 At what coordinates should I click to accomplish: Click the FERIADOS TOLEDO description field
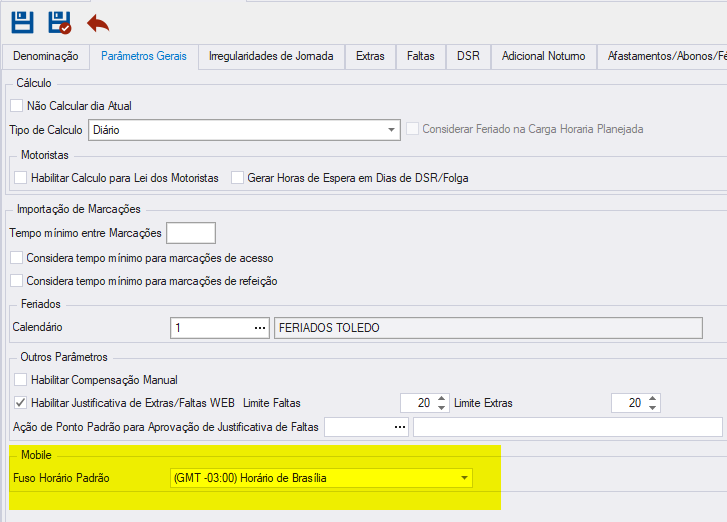point(488,328)
